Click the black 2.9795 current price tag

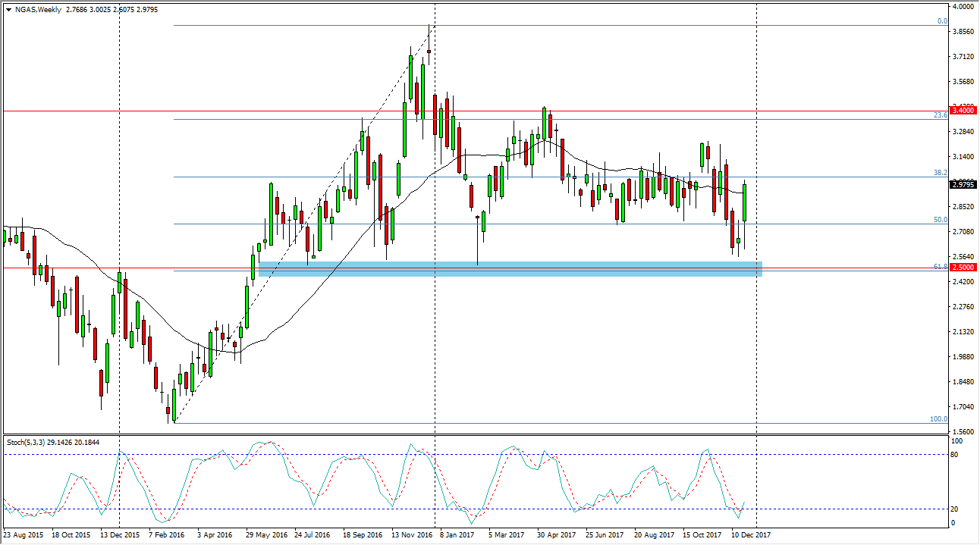click(963, 183)
